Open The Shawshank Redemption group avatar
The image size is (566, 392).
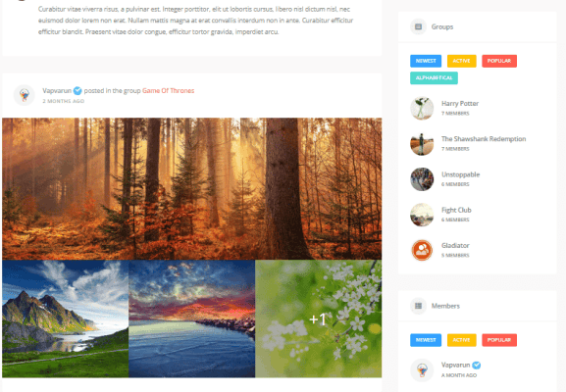[x=422, y=143]
